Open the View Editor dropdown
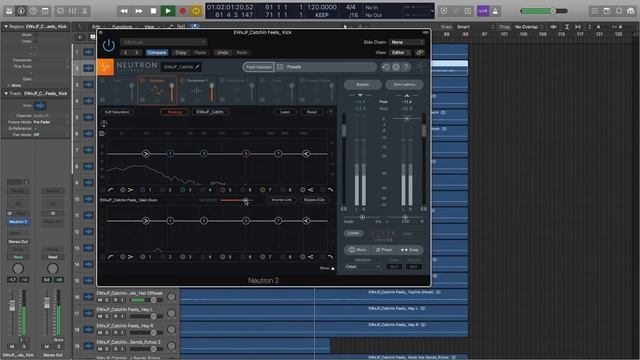Image resolution: width=640 pixels, height=360 pixels. coord(400,53)
